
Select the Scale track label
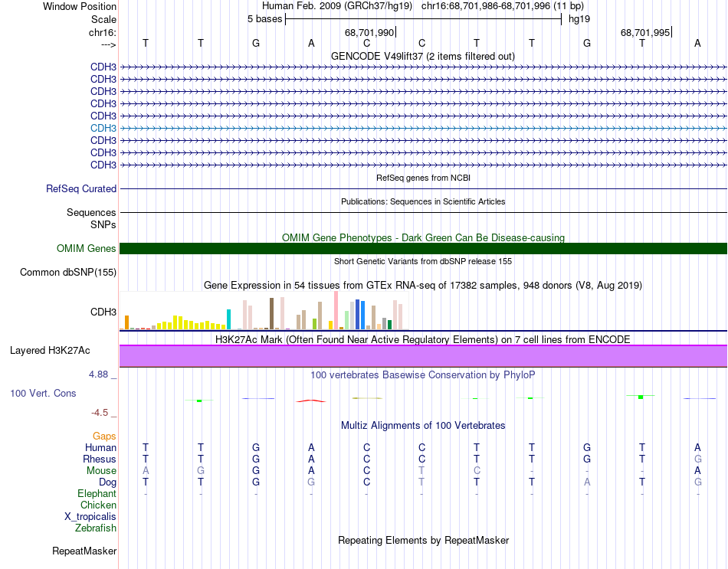pyautogui.click(x=103, y=19)
